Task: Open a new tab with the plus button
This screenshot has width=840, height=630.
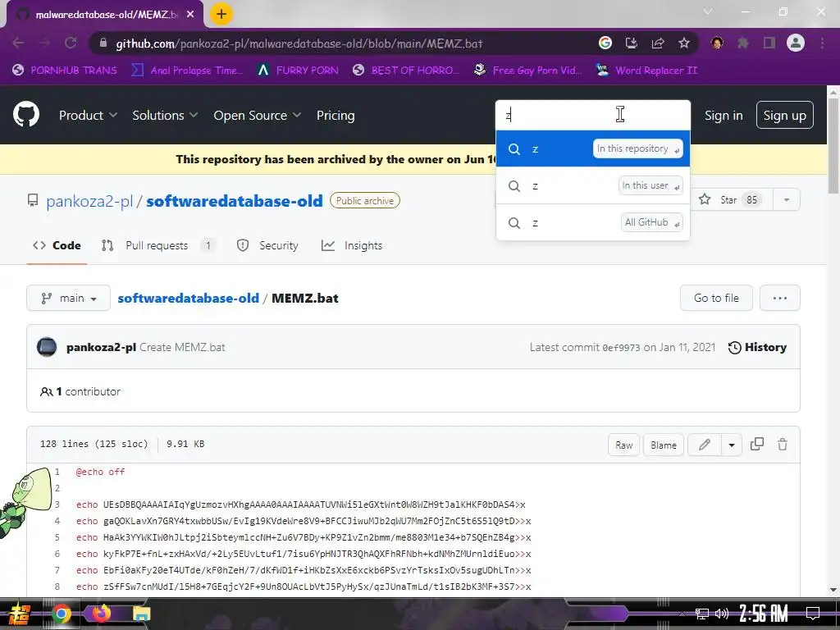Action: tap(221, 14)
